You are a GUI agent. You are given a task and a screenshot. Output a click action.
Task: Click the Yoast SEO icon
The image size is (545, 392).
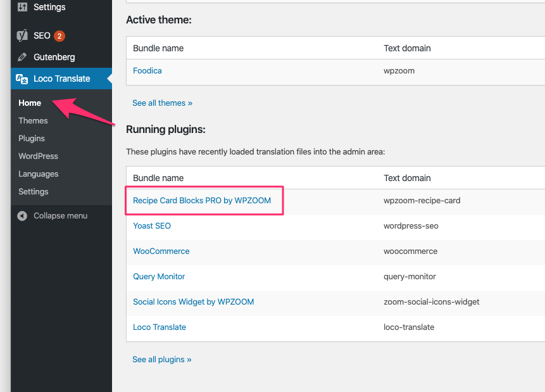(x=22, y=35)
